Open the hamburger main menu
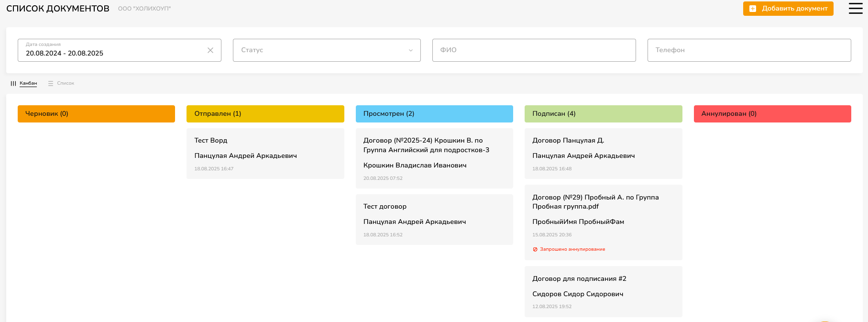Viewport: 868px width, 322px height. click(856, 9)
